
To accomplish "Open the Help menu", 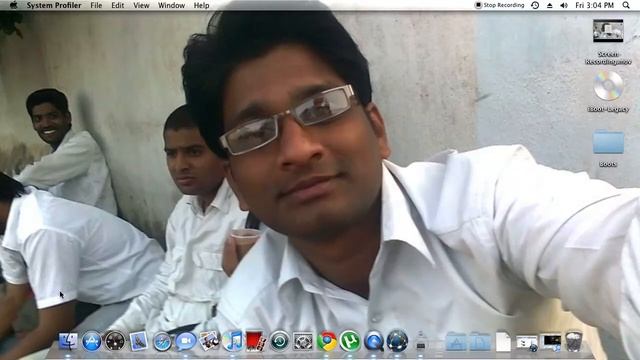I will click(x=201, y=5).
